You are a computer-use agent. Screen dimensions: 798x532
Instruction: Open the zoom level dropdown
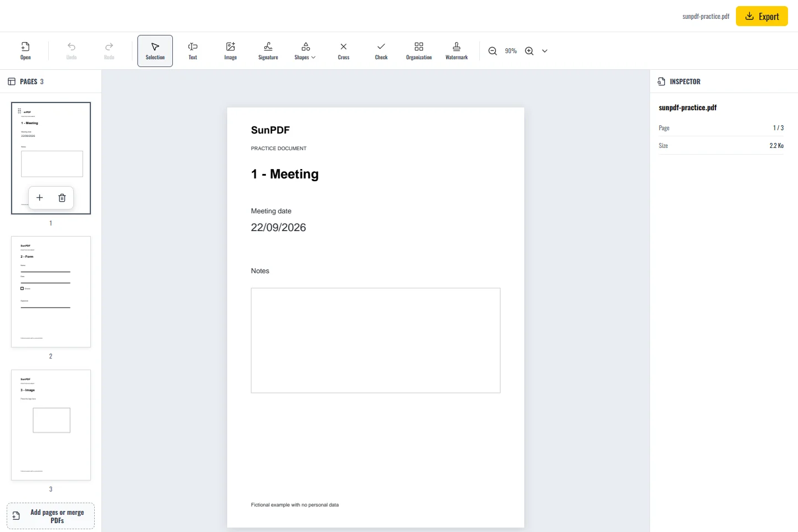(x=545, y=51)
